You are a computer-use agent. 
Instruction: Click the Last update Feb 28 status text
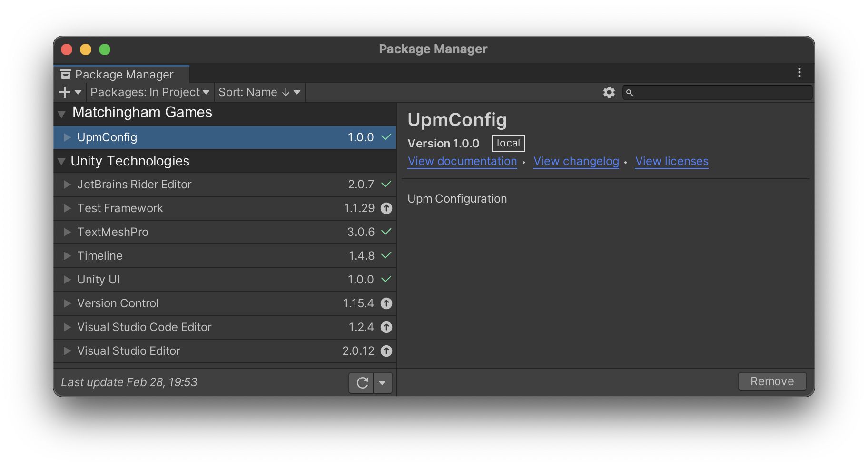point(129,382)
